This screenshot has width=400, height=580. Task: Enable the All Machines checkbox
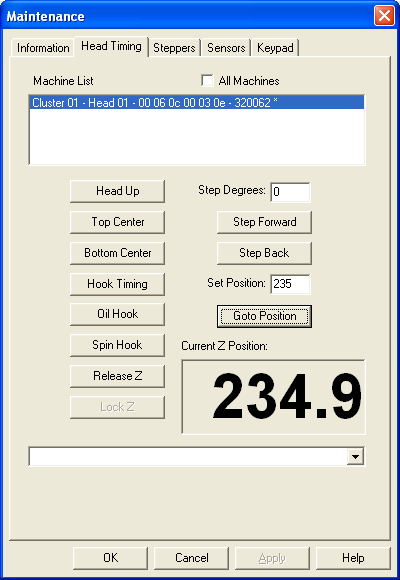tap(207, 81)
